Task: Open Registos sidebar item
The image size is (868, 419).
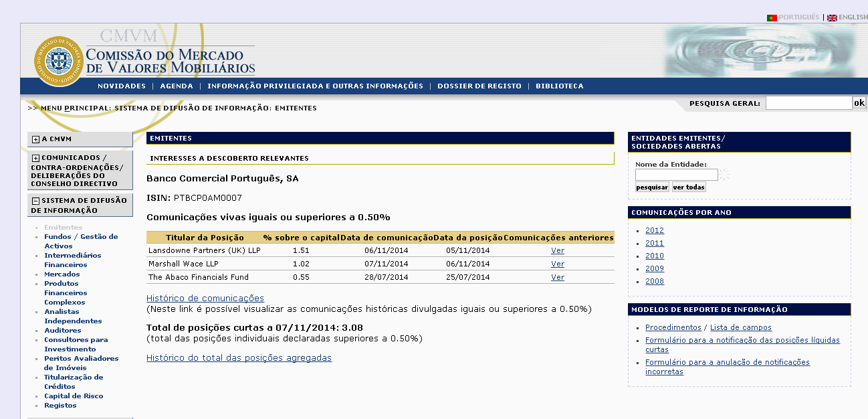Action: tap(60, 405)
